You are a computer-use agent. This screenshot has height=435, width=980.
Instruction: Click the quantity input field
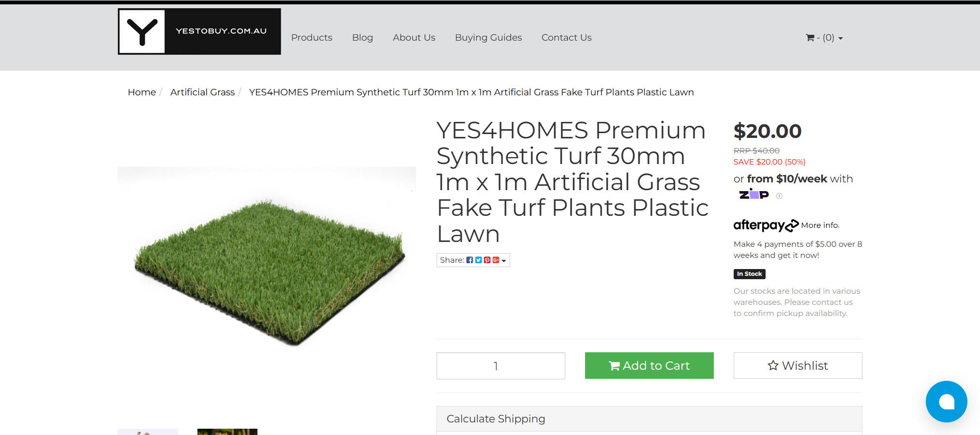[500, 366]
